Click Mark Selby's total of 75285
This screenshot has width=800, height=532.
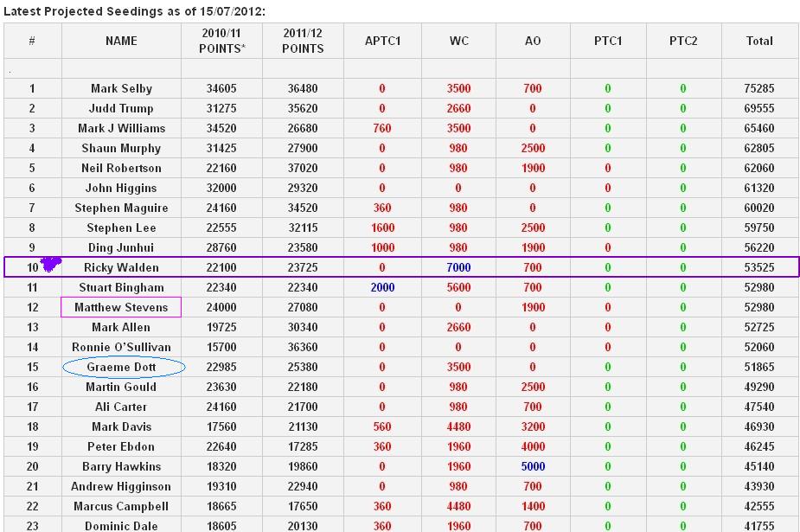click(759, 88)
